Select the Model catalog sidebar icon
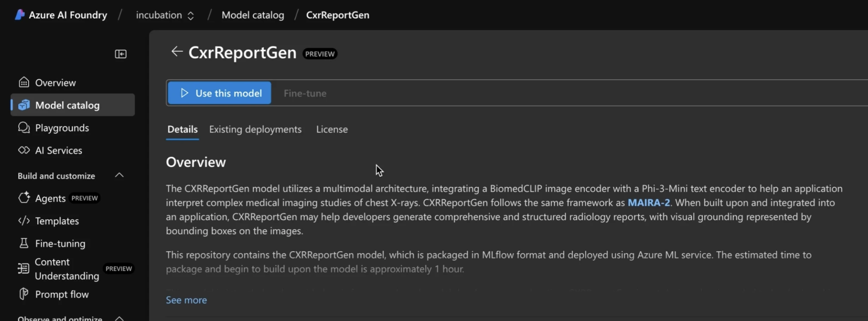This screenshot has width=868, height=321. click(23, 105)
